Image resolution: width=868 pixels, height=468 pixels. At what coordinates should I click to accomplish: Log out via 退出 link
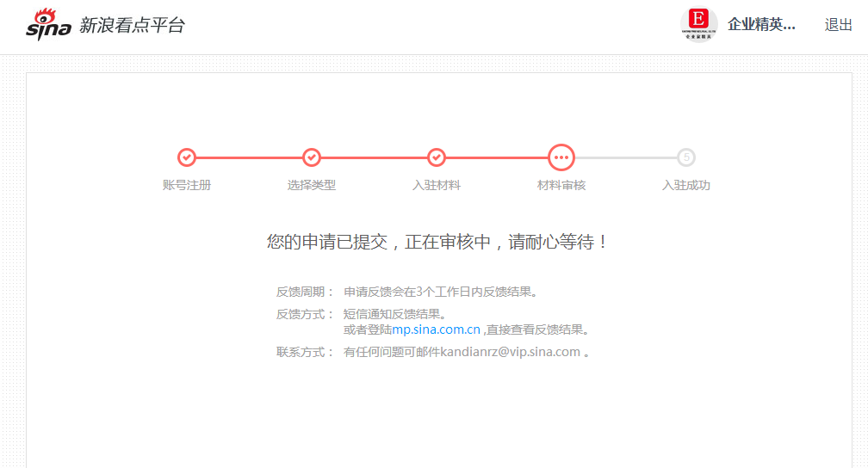(838, 25)
